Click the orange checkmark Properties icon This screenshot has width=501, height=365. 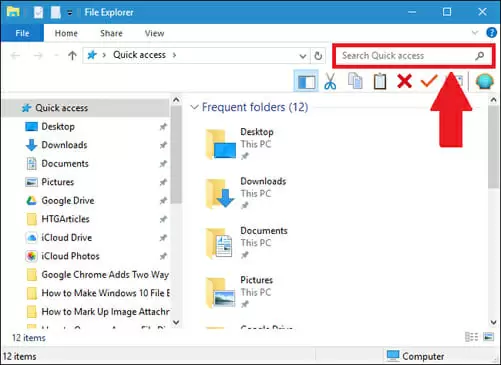point(429,81)
